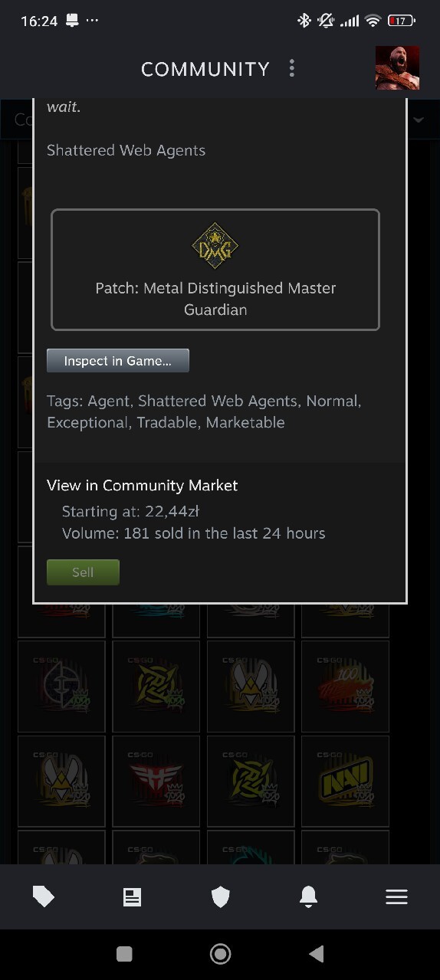
Task: Click the Patch: Metal Distinguished Master Guardian box
Action: pyautogui.click(x=215, y=270)
